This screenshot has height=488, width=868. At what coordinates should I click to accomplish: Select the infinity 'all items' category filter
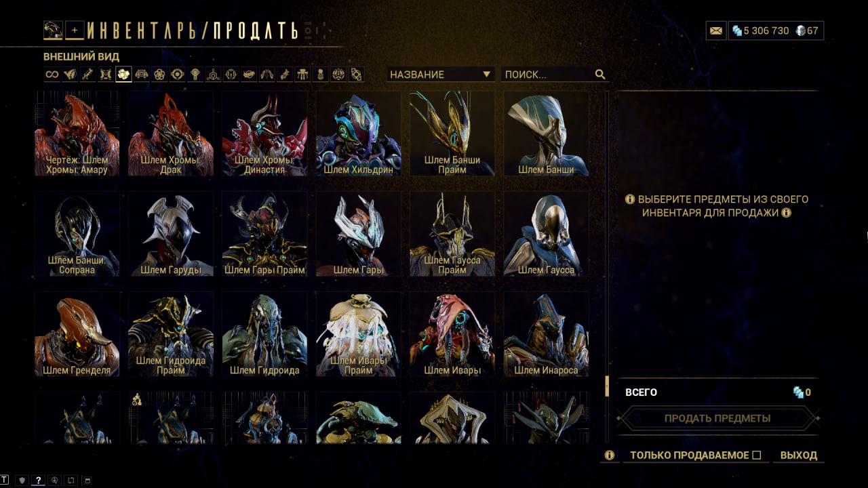click(52, 75)
